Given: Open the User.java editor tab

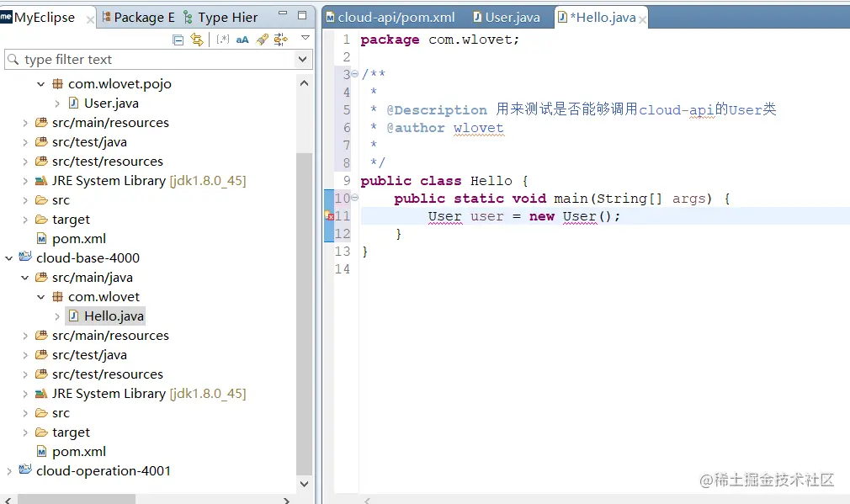Looking at the screenshot, I should 507,18.
